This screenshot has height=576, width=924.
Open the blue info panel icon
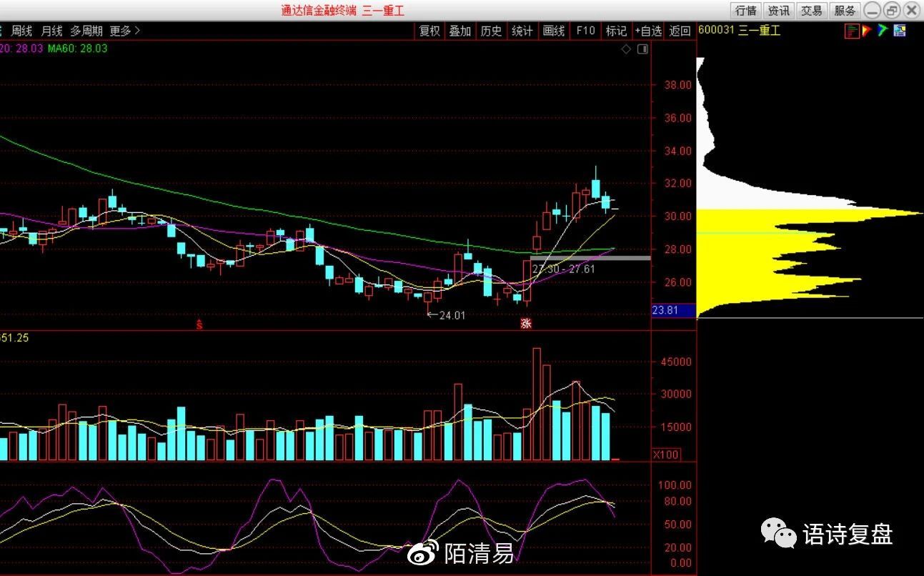coord(899,31)
